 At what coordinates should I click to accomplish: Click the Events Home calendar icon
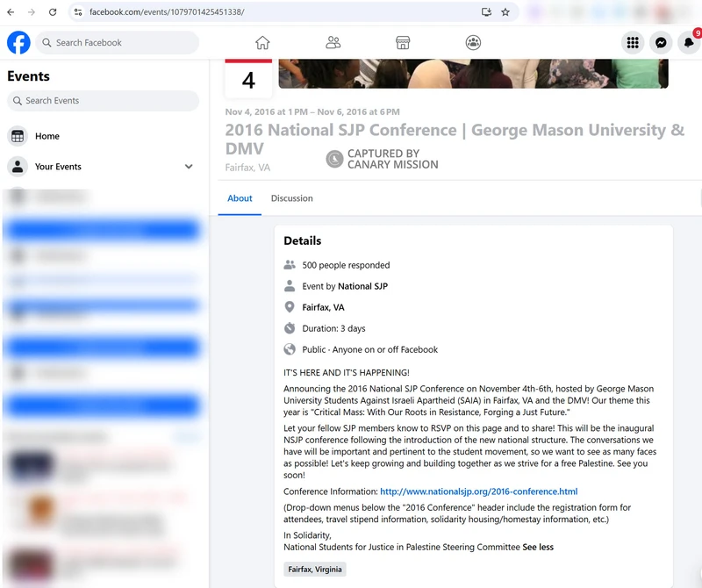point(18,136)
